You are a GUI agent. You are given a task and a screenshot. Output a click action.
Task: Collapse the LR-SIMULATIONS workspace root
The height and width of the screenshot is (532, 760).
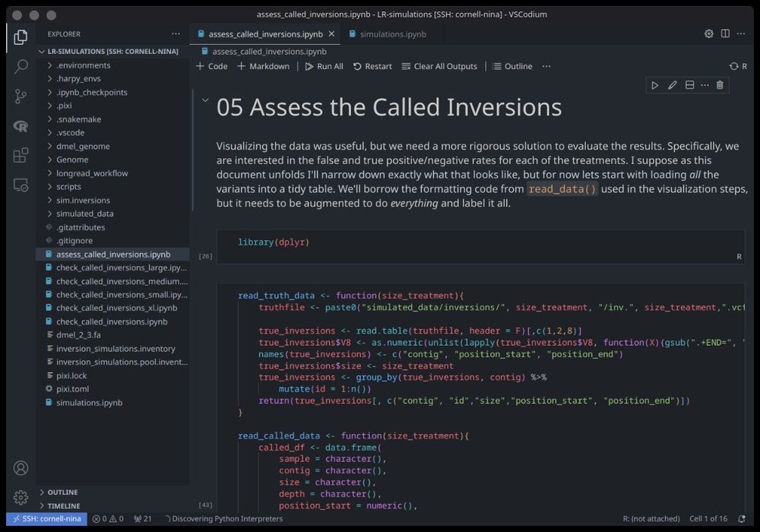tap(112, 52)
